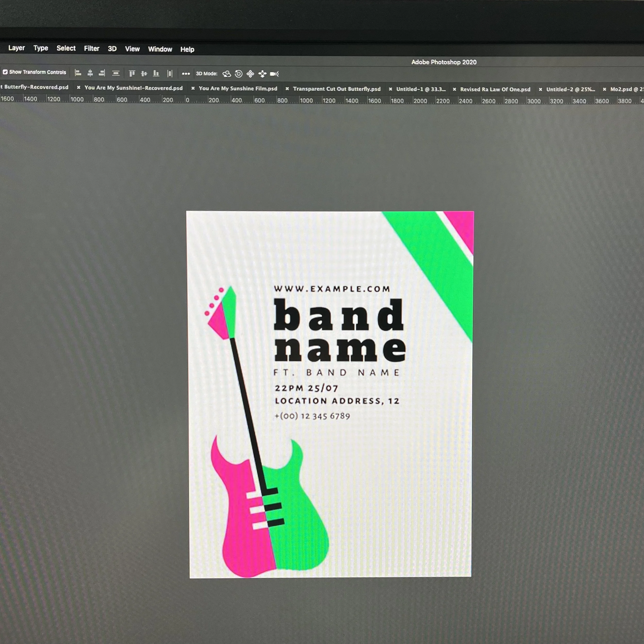Open the Select menu
Screen dimensions: 644x644
tap(66, 48)
